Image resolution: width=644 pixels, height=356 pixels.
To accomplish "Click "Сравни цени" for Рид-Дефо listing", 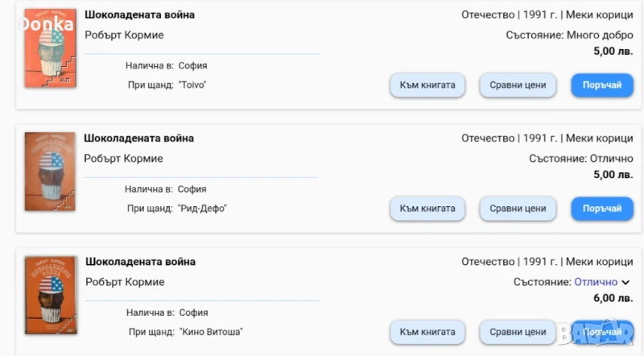I will 518,208.
